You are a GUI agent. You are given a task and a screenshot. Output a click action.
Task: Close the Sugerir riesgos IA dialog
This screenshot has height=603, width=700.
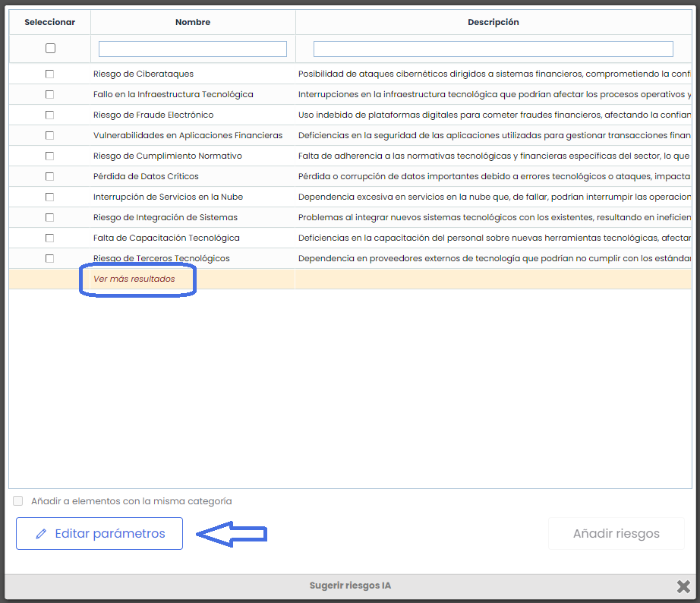[x=683, y=586]
